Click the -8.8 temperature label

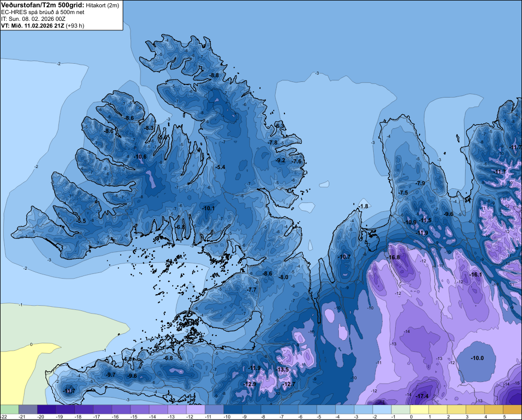(x=215, y=75)
